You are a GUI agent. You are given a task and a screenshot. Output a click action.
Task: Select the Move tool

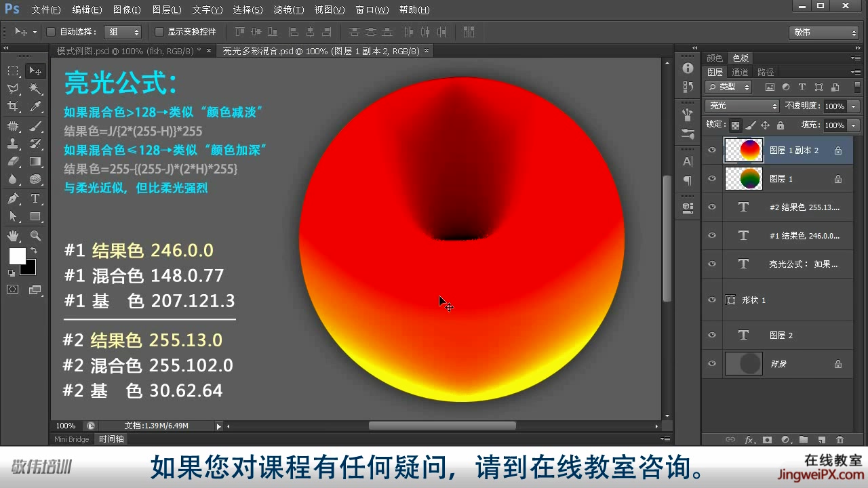(x=36, y=70)
